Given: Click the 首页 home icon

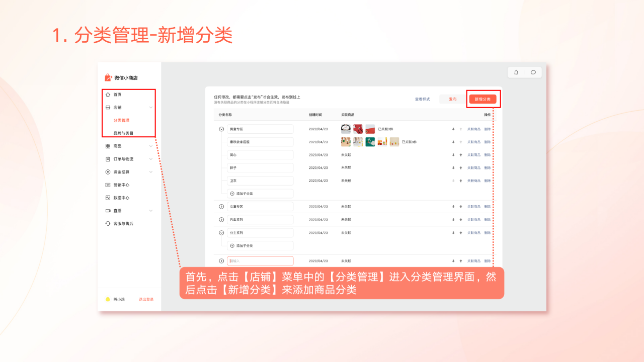Looking at the screenshot, I should [x=108, y=95].
